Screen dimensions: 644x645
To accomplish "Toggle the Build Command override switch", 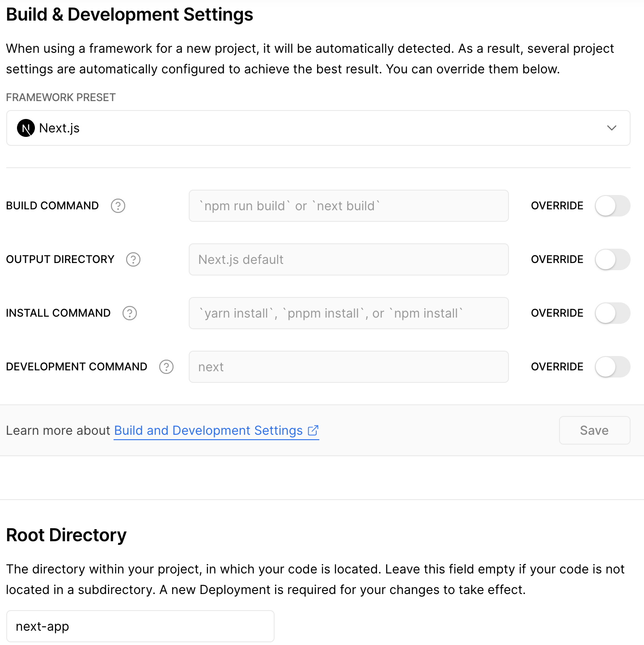I will 613,206.
